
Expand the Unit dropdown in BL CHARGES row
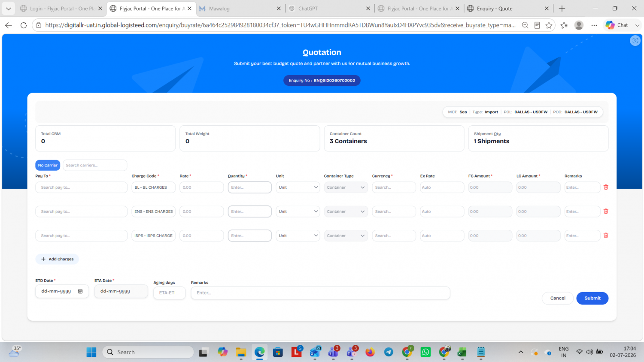(298, 187)
